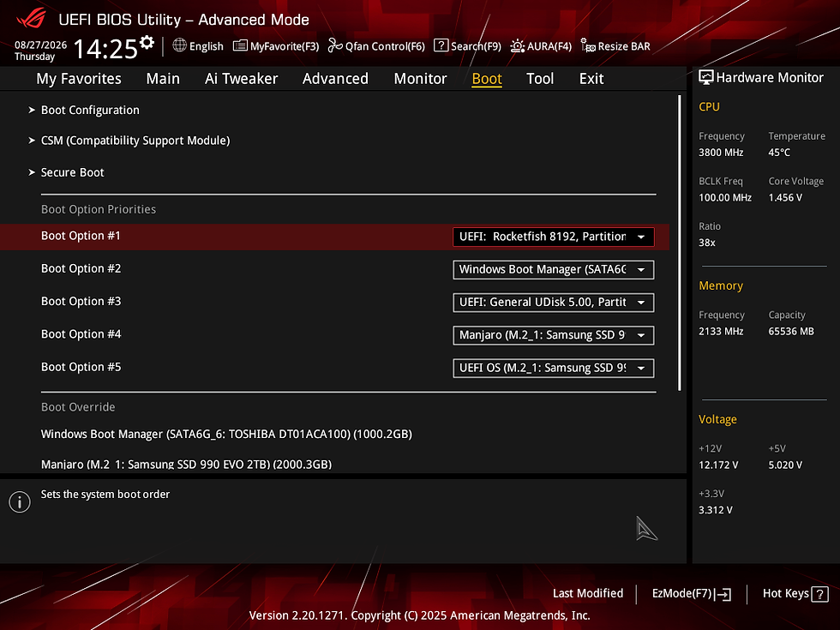Expand CSM (Compatibility Support Module)
Viewport: 840px width, 630px height.
coord(135,141)
